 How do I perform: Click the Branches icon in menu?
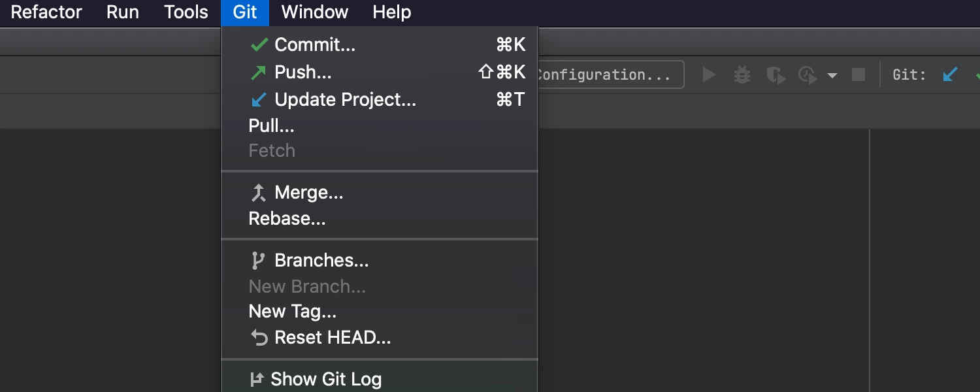coord(259,261)
